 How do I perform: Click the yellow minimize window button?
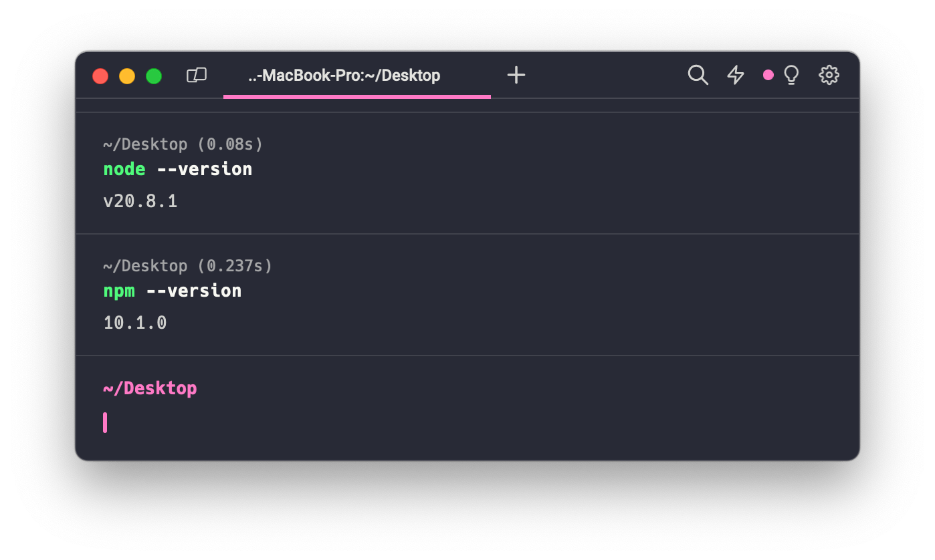tap(127, 76)
